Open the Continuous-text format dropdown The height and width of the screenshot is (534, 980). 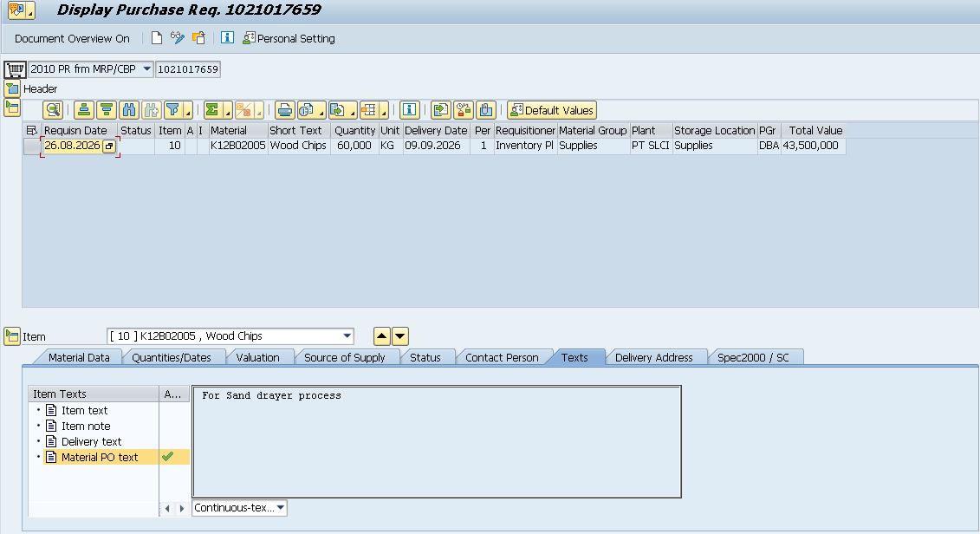pos(239,508)
